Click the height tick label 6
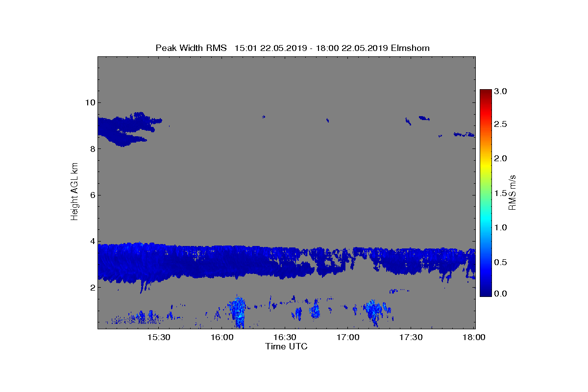588x392 pixels. pos(92,195)
